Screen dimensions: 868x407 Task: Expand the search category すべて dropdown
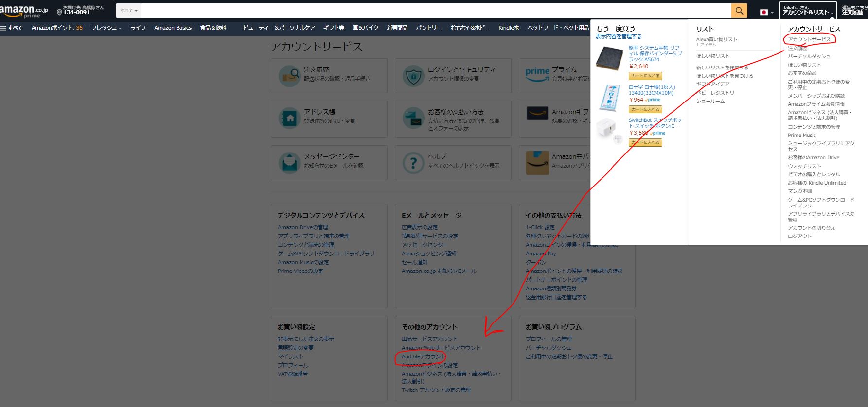coord(129,11)
